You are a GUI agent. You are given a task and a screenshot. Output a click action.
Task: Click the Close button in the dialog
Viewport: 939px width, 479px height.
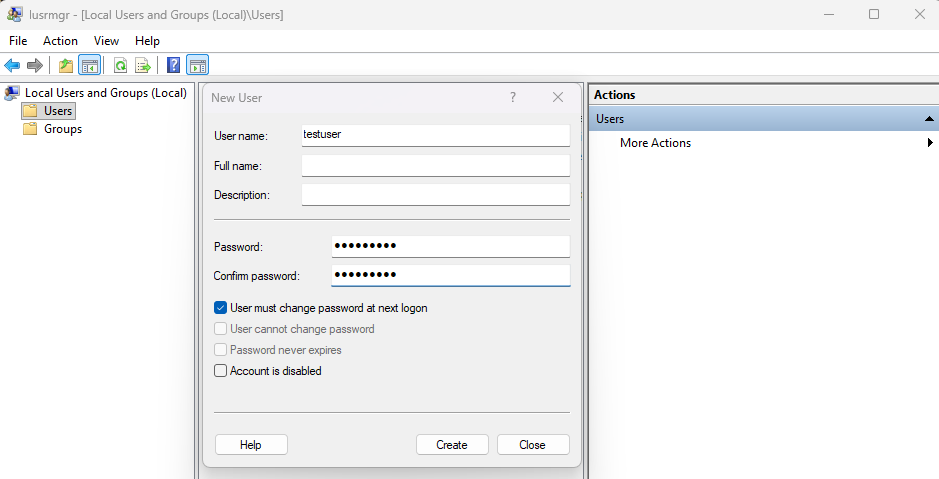[x=533, y=445]
